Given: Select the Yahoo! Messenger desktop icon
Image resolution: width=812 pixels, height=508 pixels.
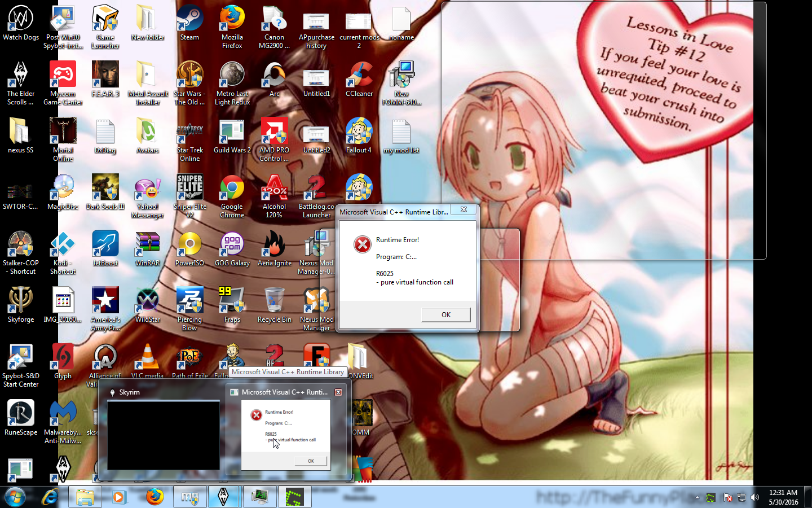Looking at the screenshot, I should click(148, 196).
